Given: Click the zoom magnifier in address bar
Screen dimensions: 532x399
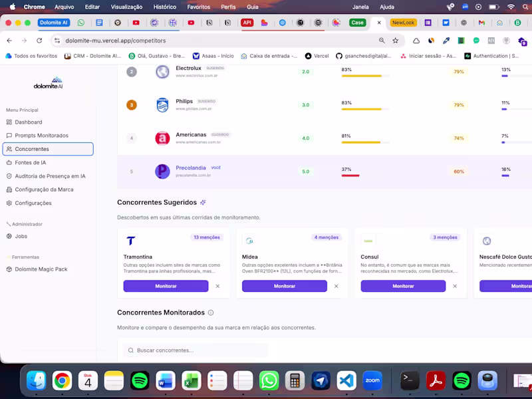Looking at the screenshot, I should [x=382, y=41].
